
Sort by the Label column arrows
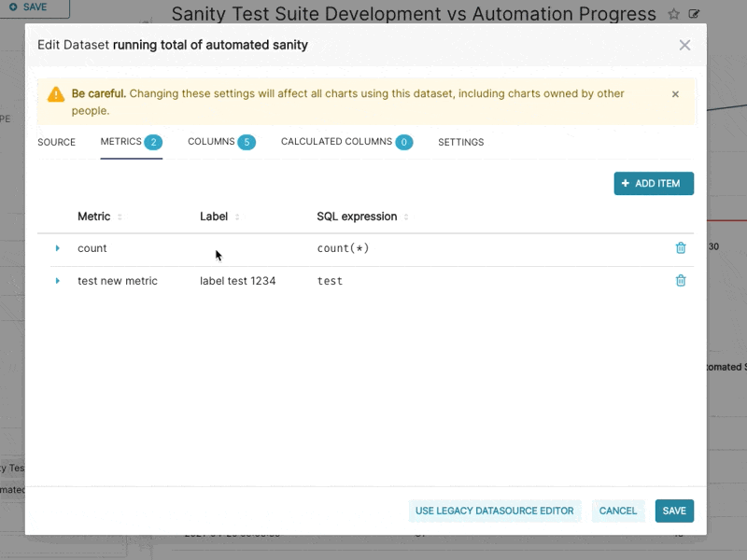pyautogui.click(x=237, y=217)
